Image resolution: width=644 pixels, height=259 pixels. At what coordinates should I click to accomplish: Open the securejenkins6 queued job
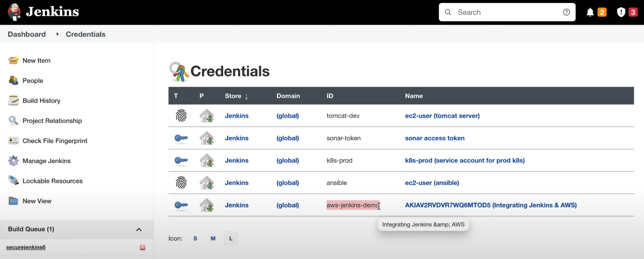26,247
